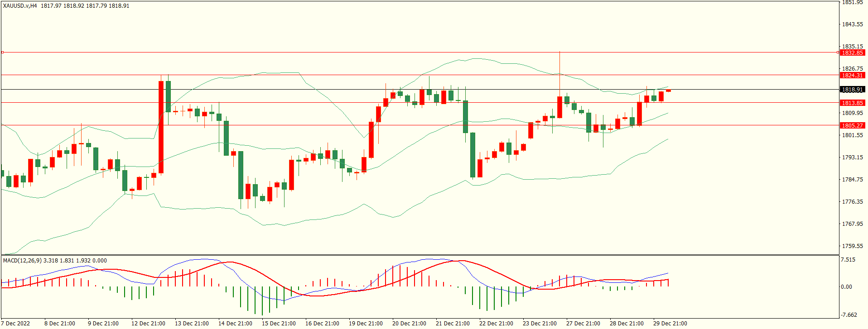This screenshot has width=868, height=329.
Task: Click the 1843.55 price scale value
Action: 853,24
